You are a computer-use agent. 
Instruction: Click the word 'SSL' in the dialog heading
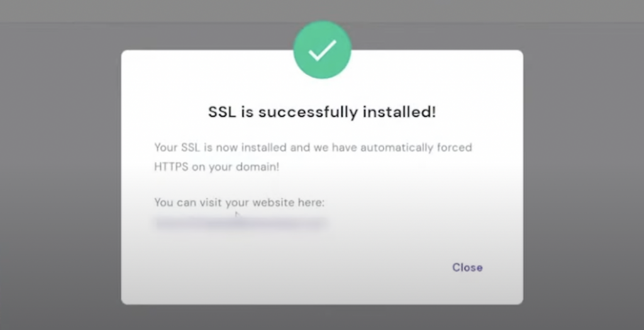pyautogui.click(x=222, y=112)
